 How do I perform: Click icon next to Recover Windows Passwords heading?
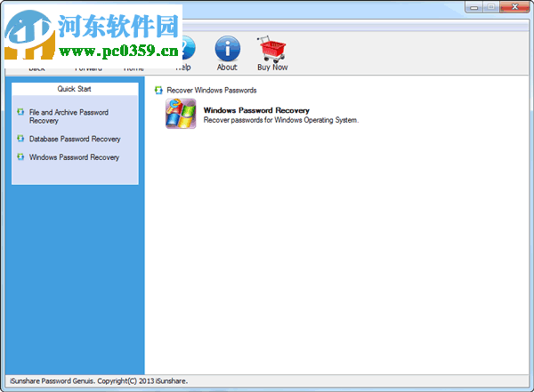point(158,90)
